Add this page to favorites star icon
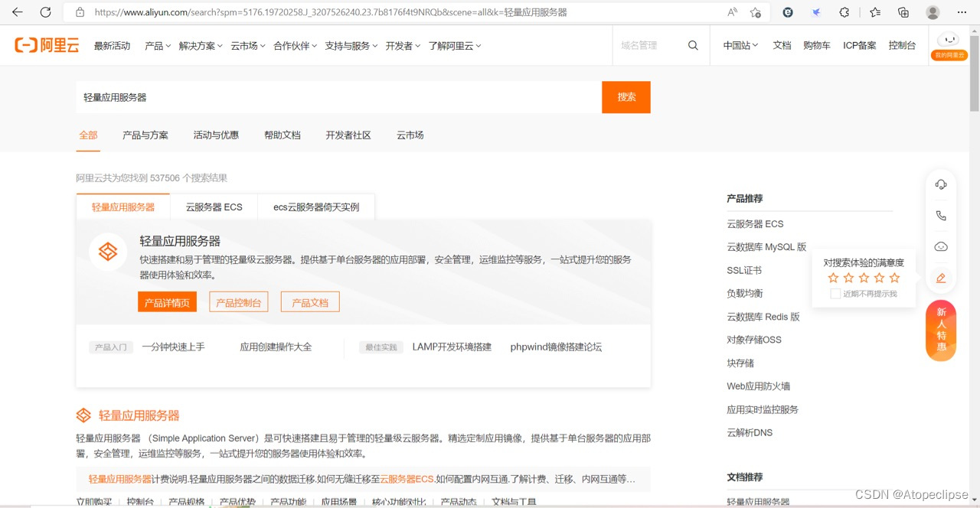 [x=756, y=12]
